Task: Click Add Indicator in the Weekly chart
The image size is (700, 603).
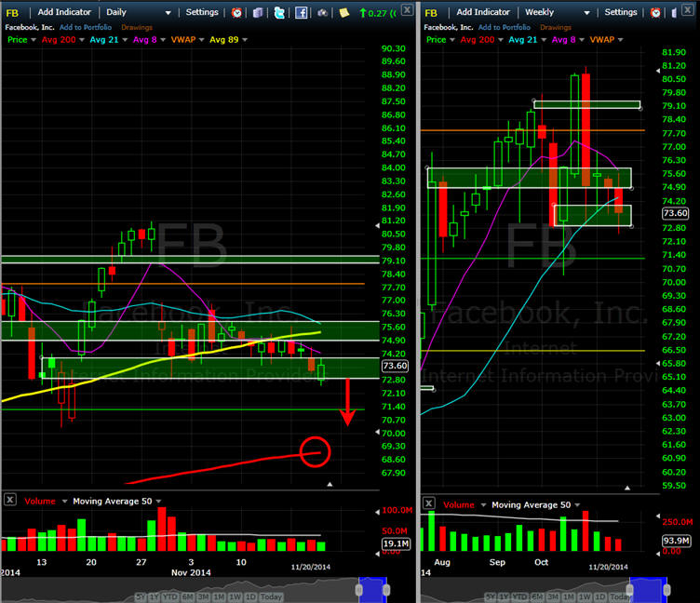Action: [x=483, y=12]
